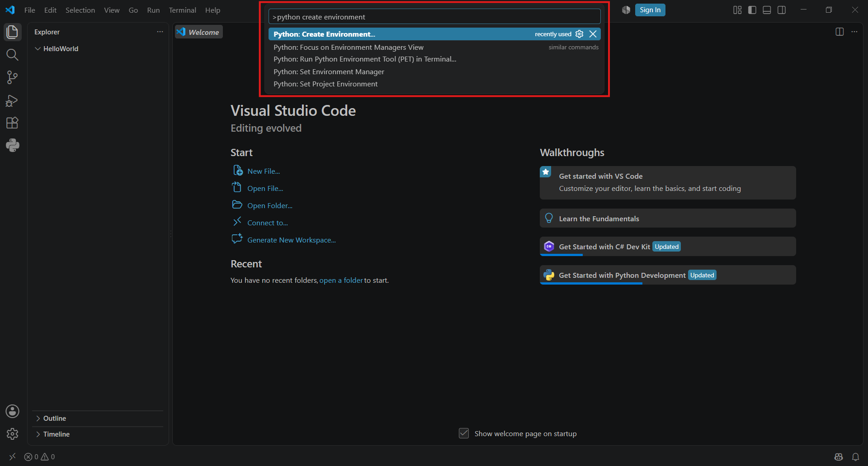Open the errors and warnings status indicator
Image resolution: width=868 pixels, height=466 pixels.
[39, 457]
